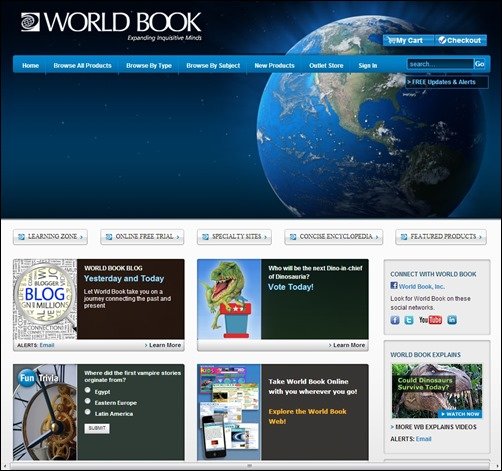This screenshot has height=471, width=502.
Task: Click Learn More under dinosaur vote card
Action: click(x=347, y=345)
